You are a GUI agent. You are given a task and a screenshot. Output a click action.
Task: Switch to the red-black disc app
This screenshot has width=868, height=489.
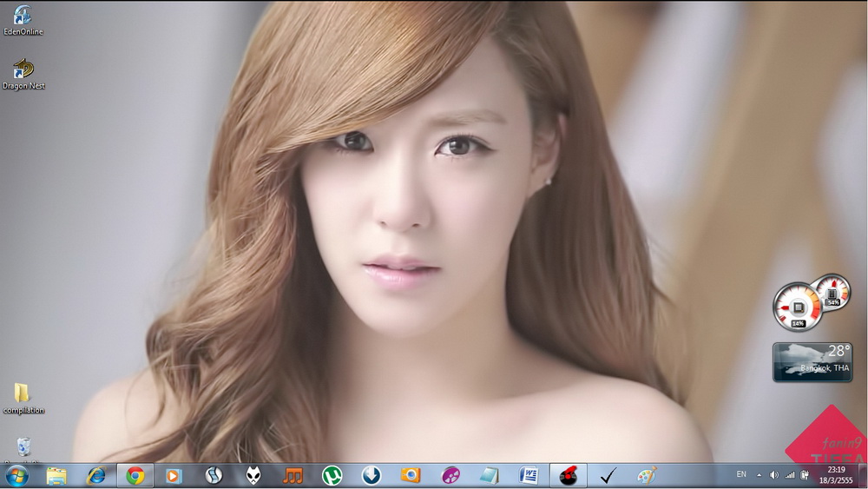click(x=568, y=476)
